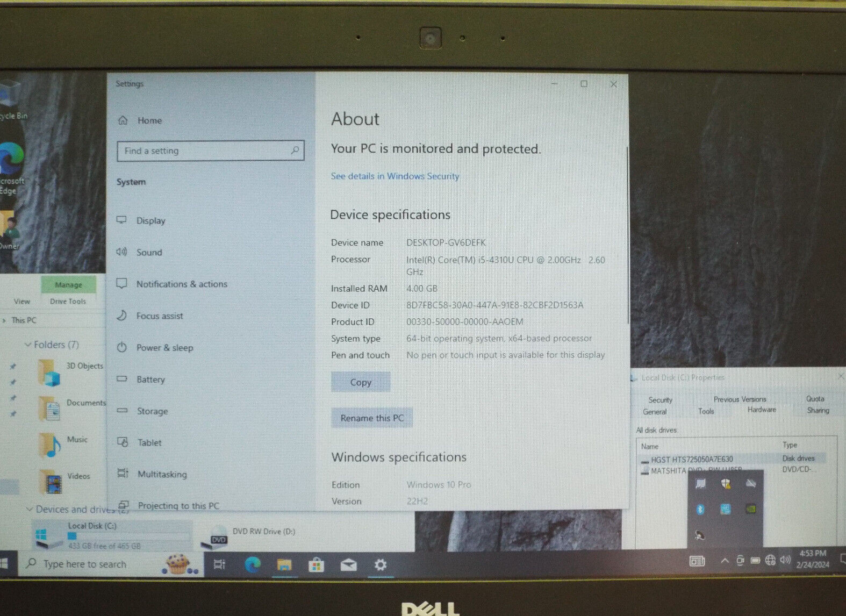Open Sharing tab in Disk Properties
Viewport: 846px width, 616px height.
point(818,410)
